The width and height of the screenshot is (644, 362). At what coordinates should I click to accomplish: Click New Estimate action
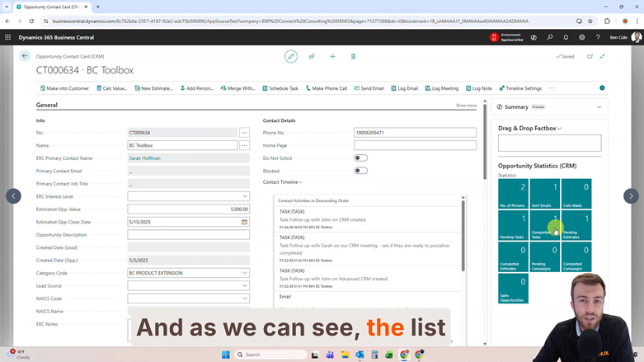(153, 88)
